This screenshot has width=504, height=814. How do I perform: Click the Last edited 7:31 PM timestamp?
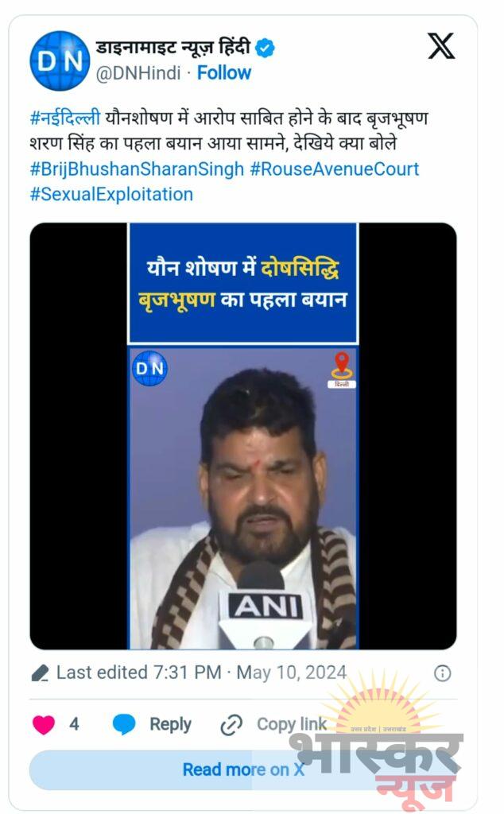(x=201, y=673)
